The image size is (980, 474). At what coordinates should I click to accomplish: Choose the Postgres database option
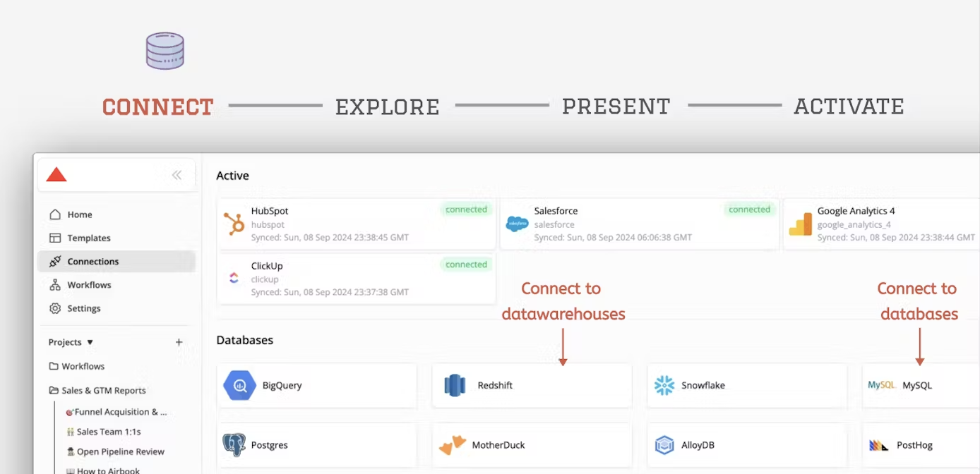tap(317, 445)
